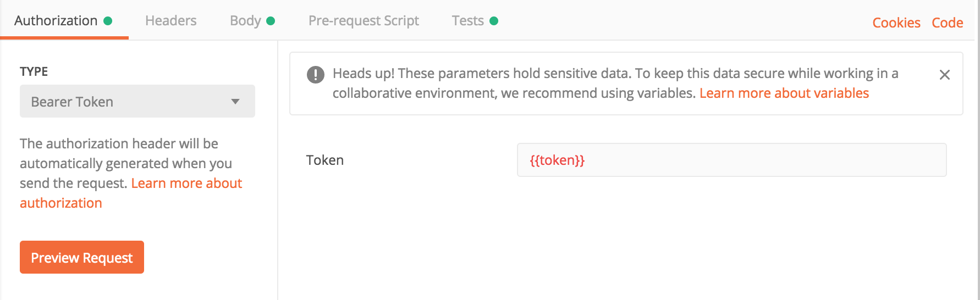Switch to the Headers tab
Screen dimensions: 980x300
point(171,21)
